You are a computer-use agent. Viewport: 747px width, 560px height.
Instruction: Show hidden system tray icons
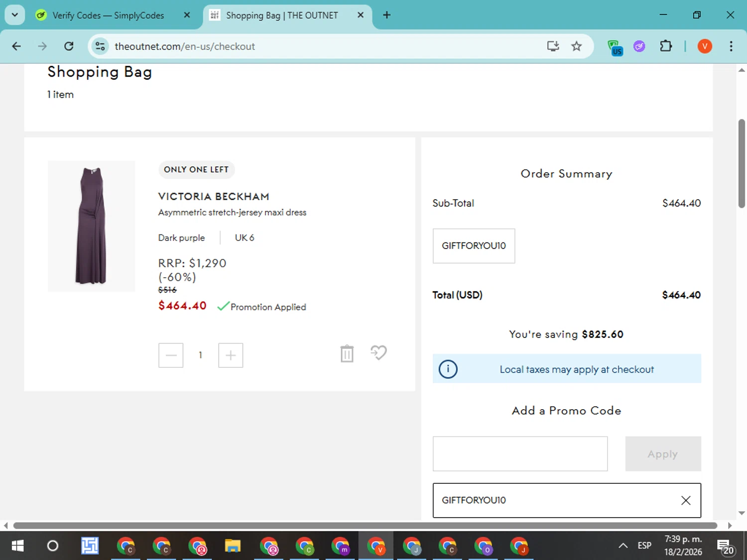pos(622,546)
